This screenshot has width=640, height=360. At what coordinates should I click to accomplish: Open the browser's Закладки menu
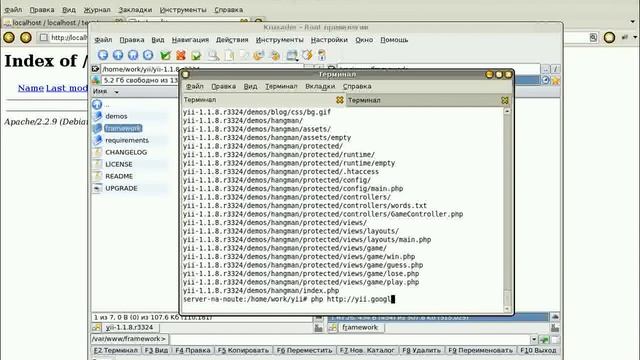135,10
